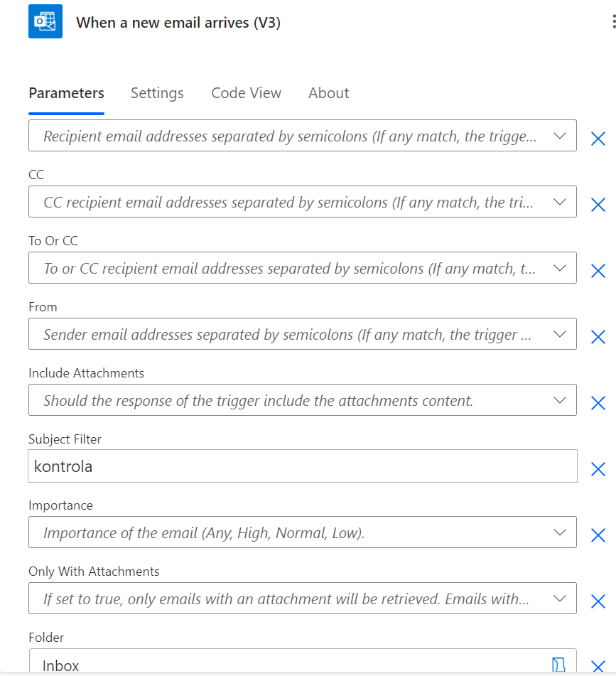Switch to the Settings tab
This screenshot has height=676, width=616.
coord(157,93)
